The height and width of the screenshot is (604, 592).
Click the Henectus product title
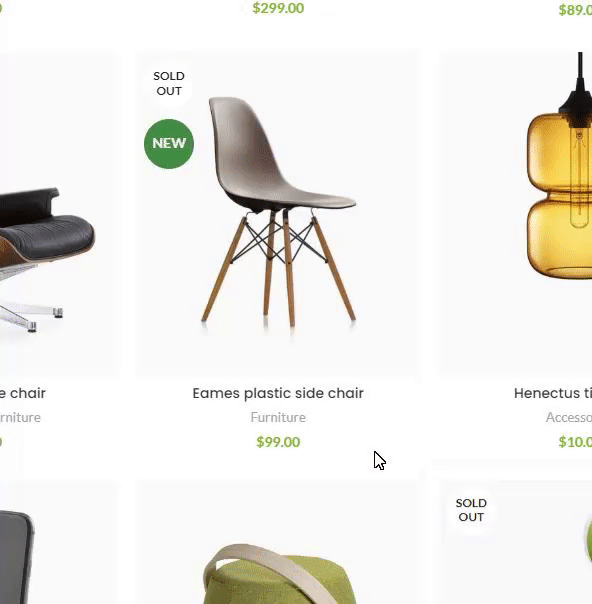tap(553, 393)
